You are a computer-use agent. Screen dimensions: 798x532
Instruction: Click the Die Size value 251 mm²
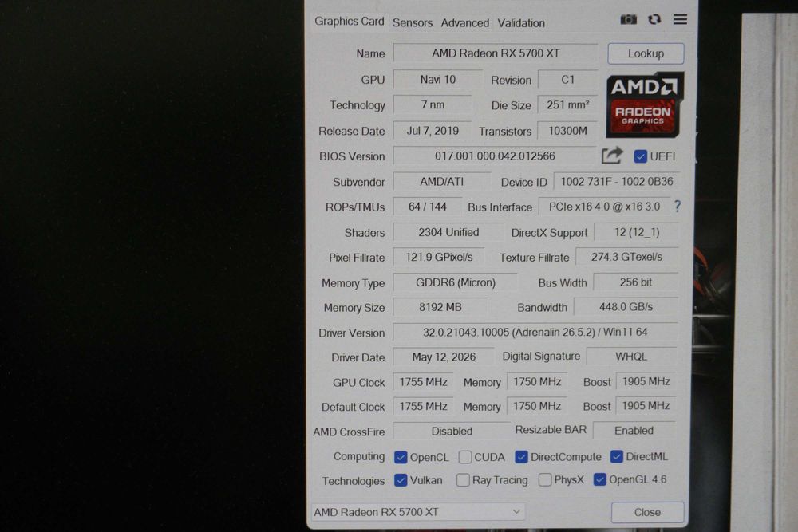(x=567, y=104)
